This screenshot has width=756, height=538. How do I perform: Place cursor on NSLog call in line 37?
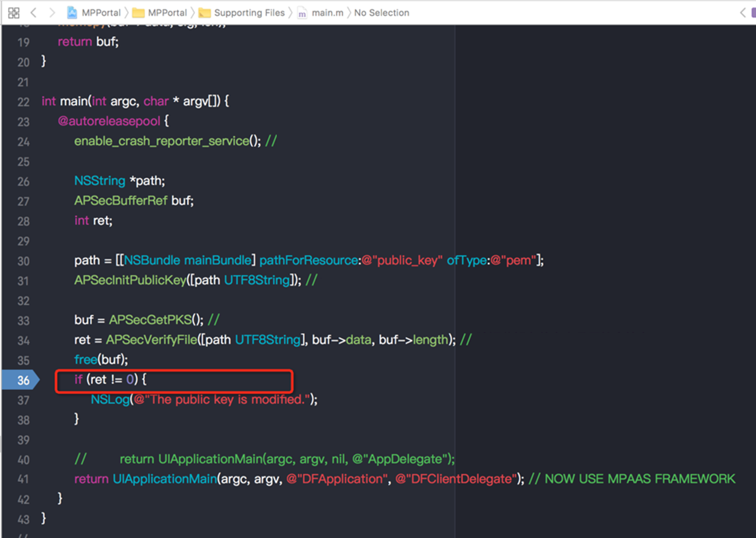point(110,400)
